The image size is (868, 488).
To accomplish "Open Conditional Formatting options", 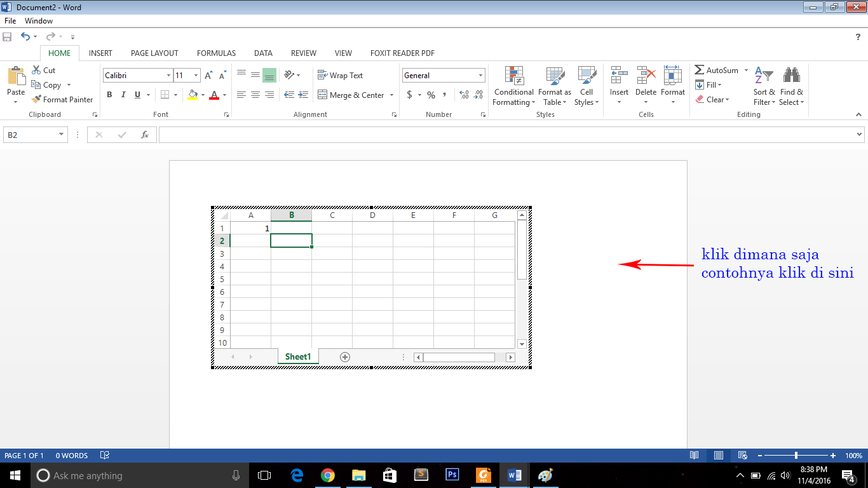I will click(513, 86).
